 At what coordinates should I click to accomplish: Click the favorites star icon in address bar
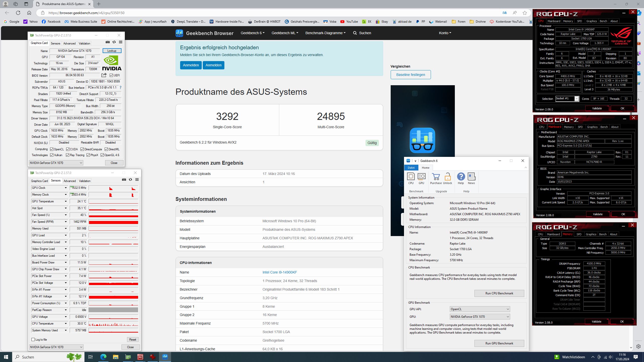tap(525, 13)
